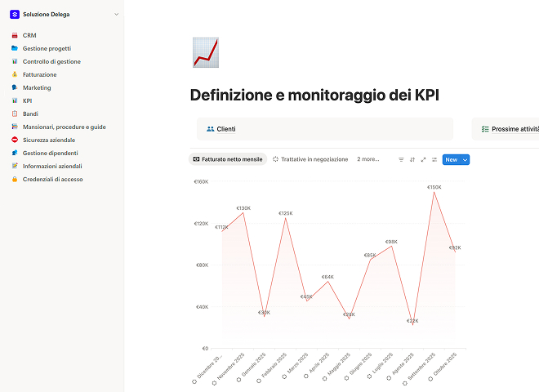Open the Fatturazione page
The height and width of the screenshot is (392, 539).
(x=39, y=74)
